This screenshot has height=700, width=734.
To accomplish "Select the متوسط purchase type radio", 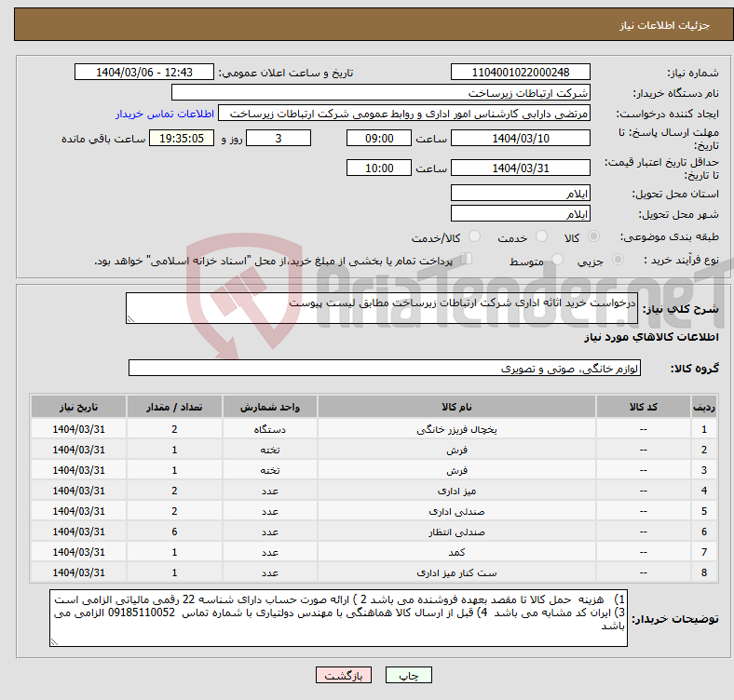I will (x=557, y=259).
